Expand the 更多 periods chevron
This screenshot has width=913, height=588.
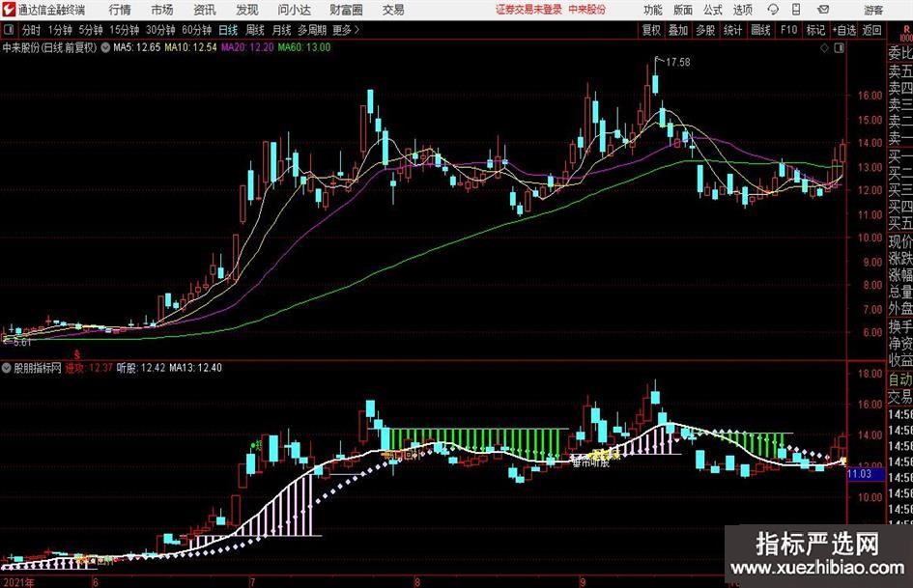[347, 30]
